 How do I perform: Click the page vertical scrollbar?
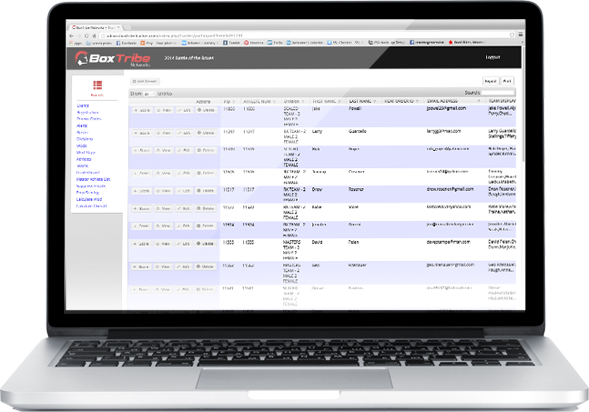pyautogui.click(x=523, y=105)
